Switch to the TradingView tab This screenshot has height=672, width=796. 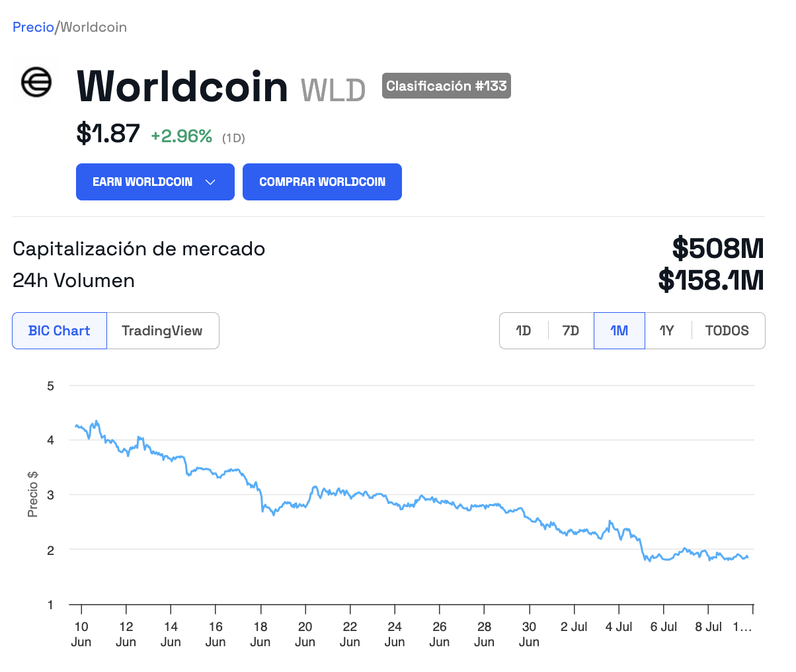(x=162, y=331)
